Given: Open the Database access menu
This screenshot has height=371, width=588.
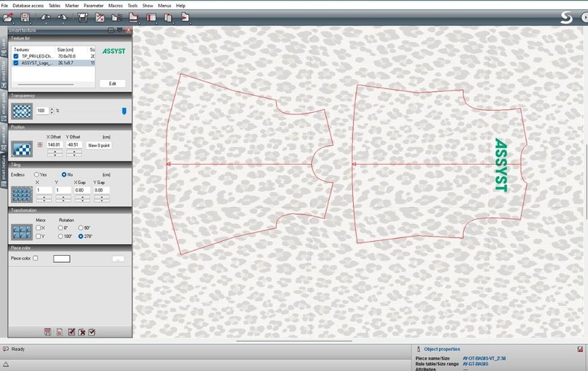Looking at the screenshot, I should coord(28,6).
